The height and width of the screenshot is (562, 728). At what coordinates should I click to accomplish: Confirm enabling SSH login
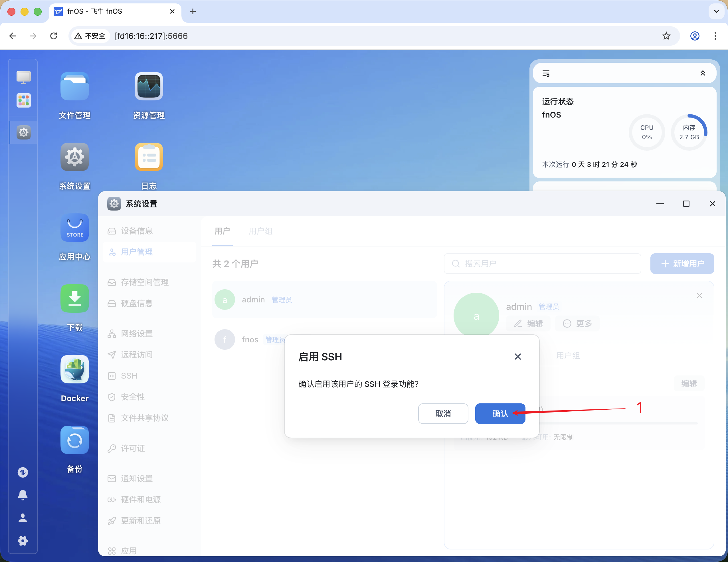(x=500, y=413)
